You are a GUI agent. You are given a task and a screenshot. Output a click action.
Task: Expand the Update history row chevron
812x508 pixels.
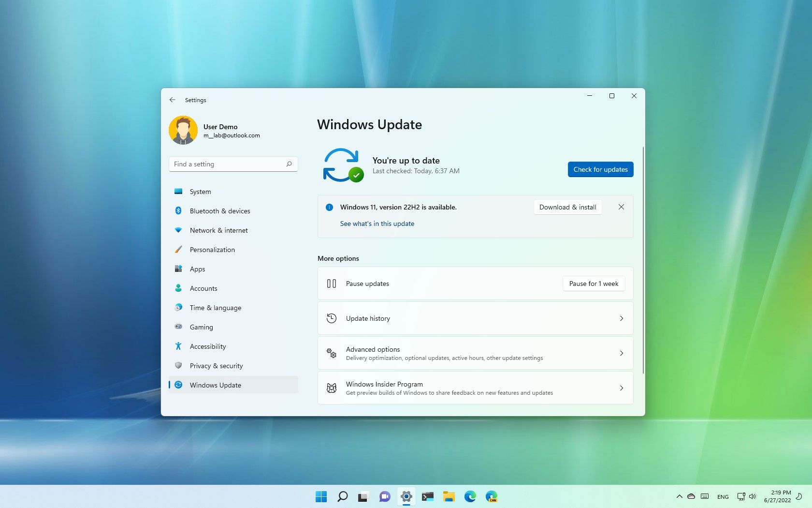(x=622, y=318)
